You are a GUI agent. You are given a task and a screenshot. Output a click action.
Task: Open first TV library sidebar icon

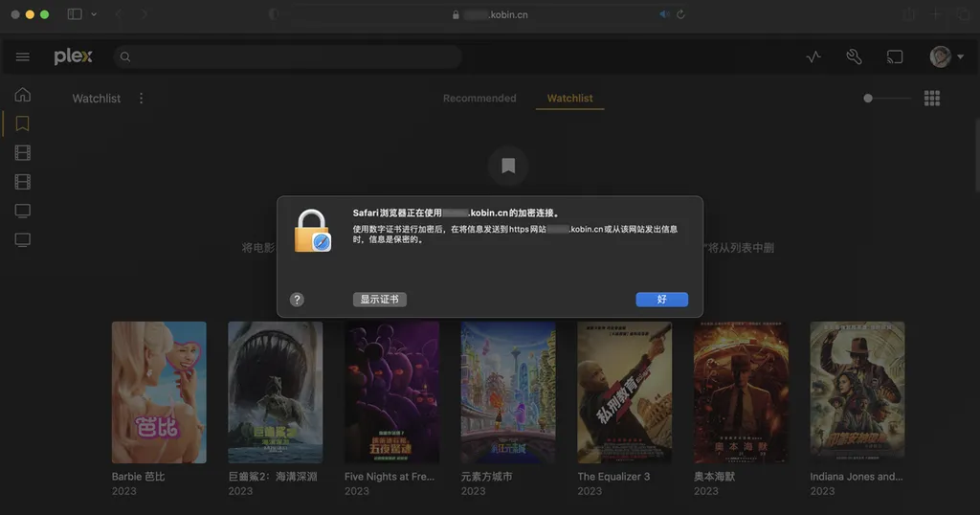(x=23, y=212)
